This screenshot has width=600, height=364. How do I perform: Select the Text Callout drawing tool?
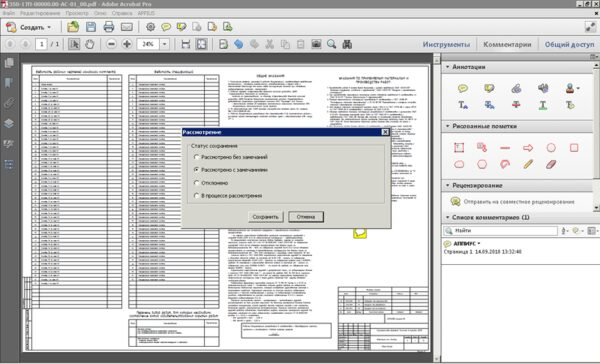click(482, 148)
